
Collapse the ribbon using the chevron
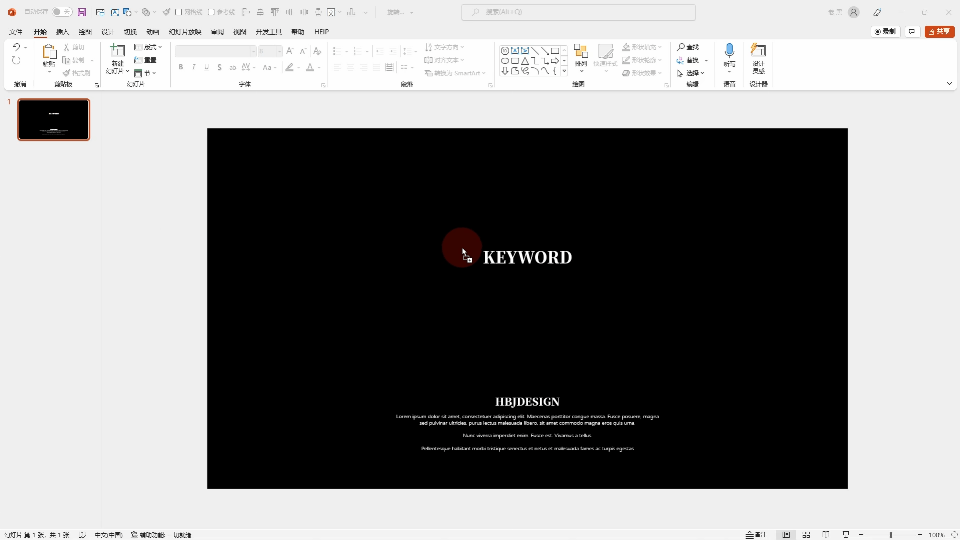(x=949, y=84)
